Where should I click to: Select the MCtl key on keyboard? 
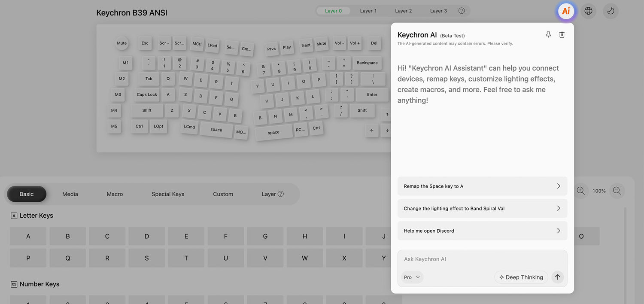pyautogui.click(x=197, y=44)
